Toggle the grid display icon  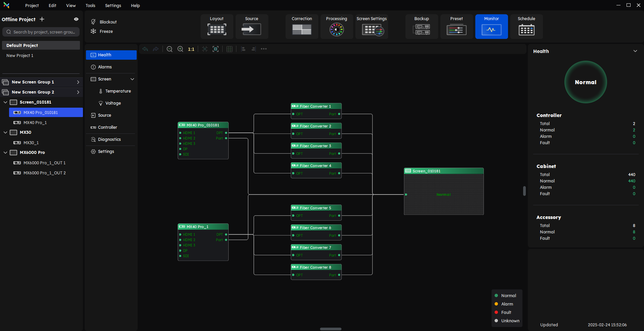coord(229,49)
